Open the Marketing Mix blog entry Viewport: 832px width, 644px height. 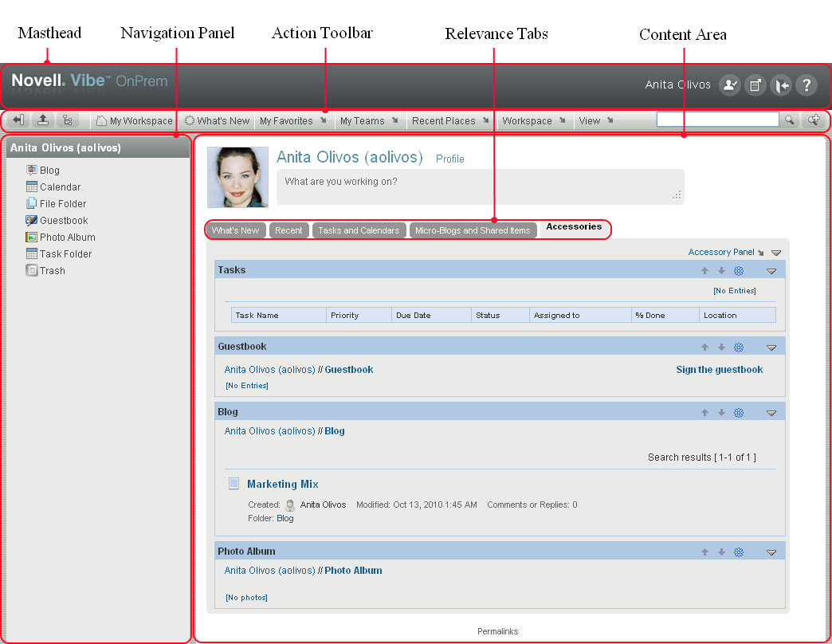pyautogui.click(x=282, y=484)
